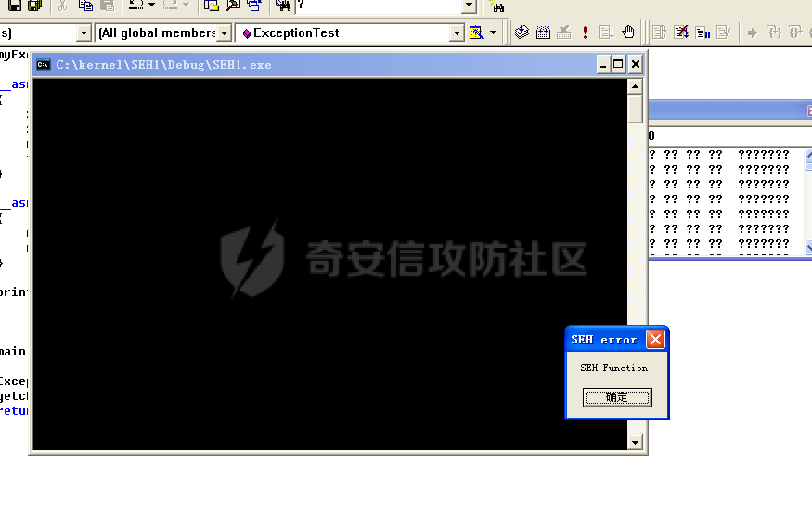Open the undo history dropdown arrow
The image size is (812, 517).
[151, 6]
